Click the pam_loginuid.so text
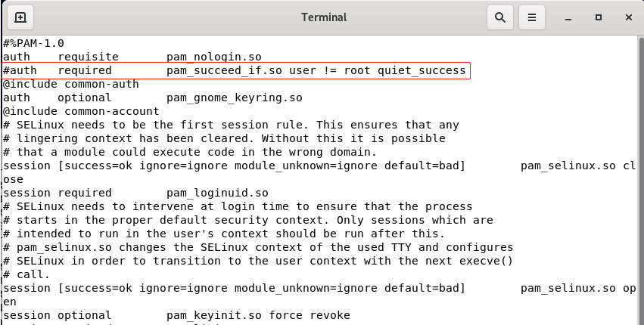The height and width of the screenshot is (325, 644). 217,193
